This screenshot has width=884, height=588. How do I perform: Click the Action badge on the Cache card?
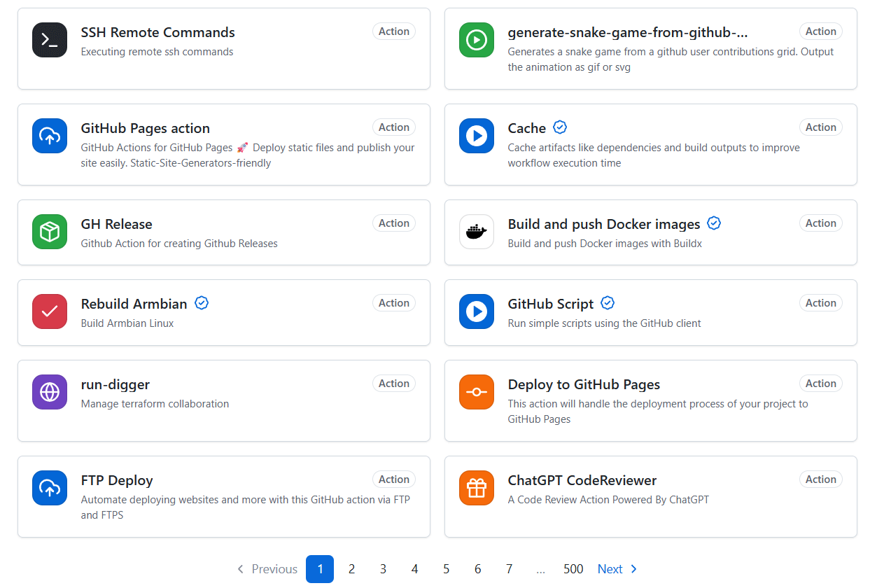(821, 127)
